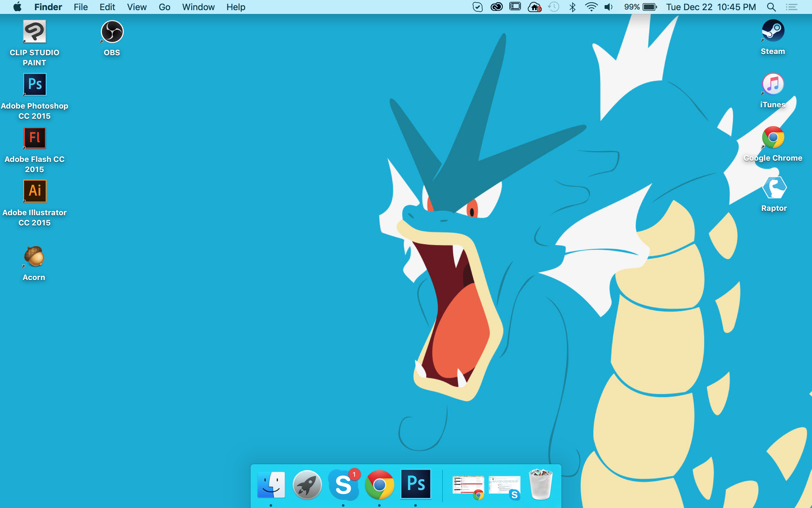This screenshot has width=812, height=508.
Task: Select the Google Chrome desktop shortcut
Action: (773, 137)
